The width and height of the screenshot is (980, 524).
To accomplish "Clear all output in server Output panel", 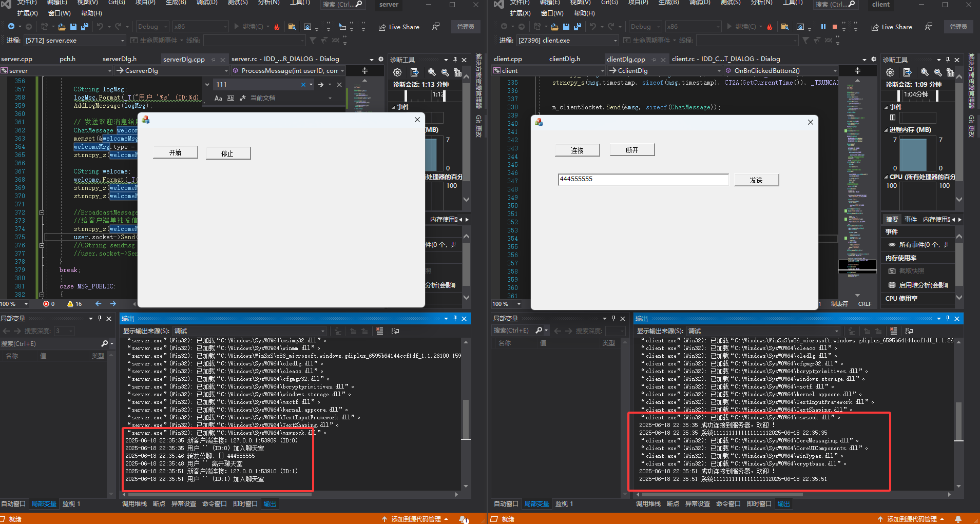I will pos(380,331).
